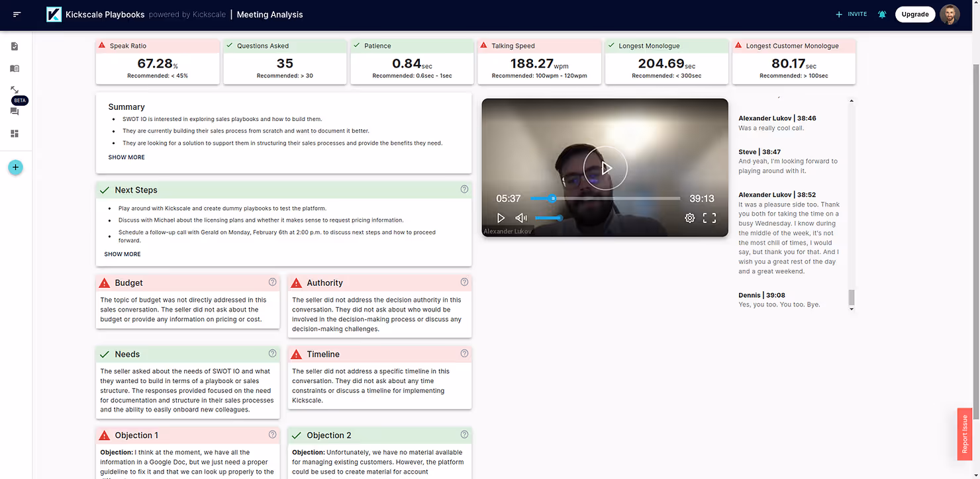The height and width of the screenshot is (479, 980).
Task: Click the BETA badge in sidebar
Action: point(19,101)
